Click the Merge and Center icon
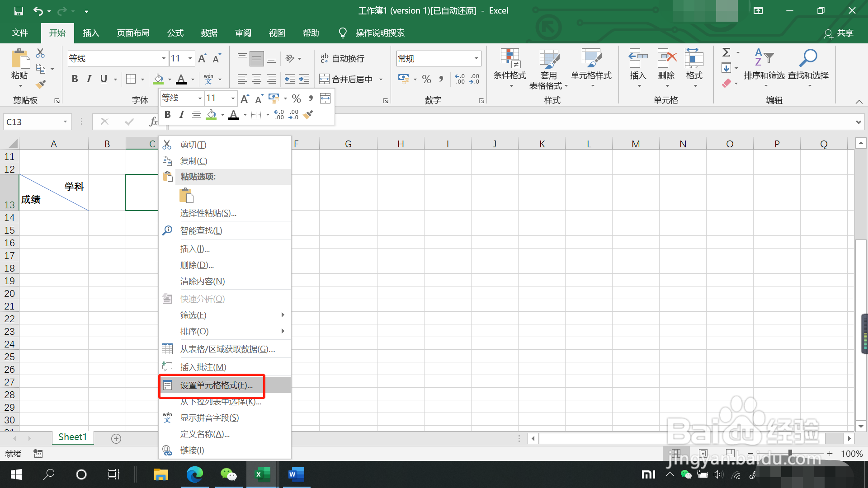The height and width of the screenshot is (488, 868). click(x=324, y=80)
